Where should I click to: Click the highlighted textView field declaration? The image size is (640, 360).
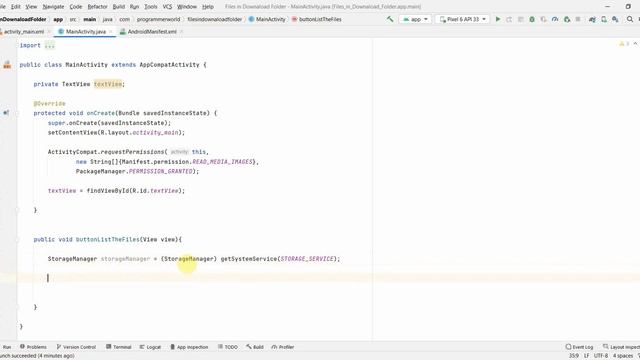(108, 84)
